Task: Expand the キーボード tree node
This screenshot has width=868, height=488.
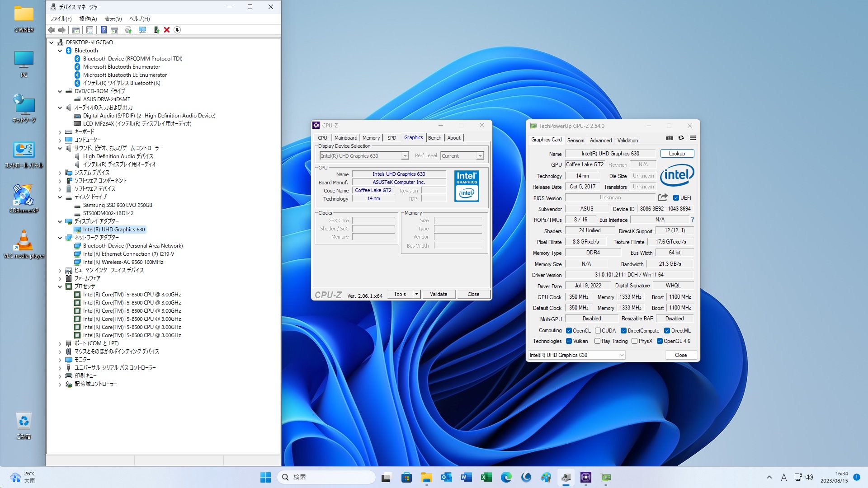Action: pos(60,132)
